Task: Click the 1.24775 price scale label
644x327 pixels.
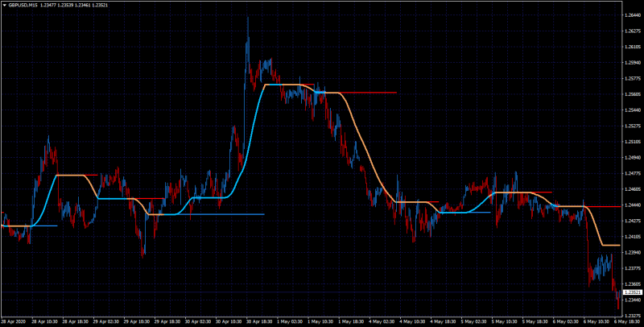Action: (633, 173)
